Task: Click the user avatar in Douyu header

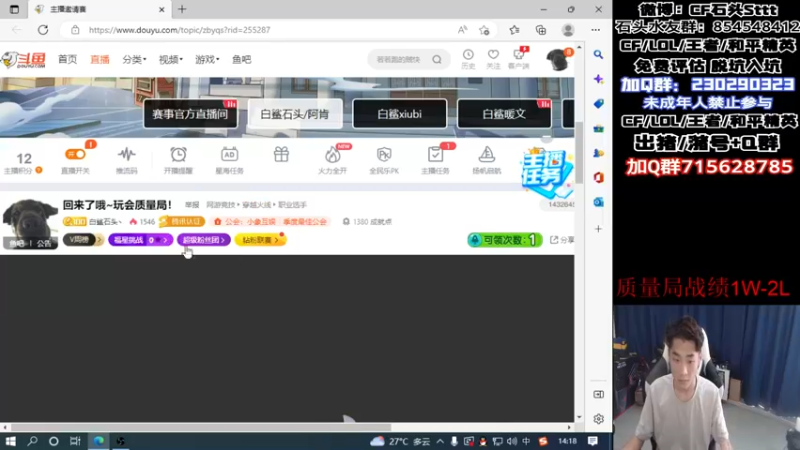Action: [x=558, y=60]
